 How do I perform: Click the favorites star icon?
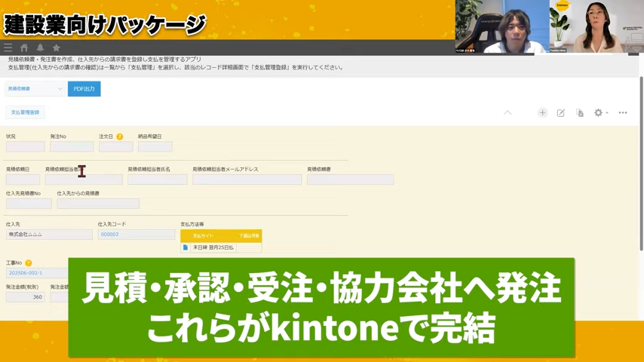(x=57, y=48)
